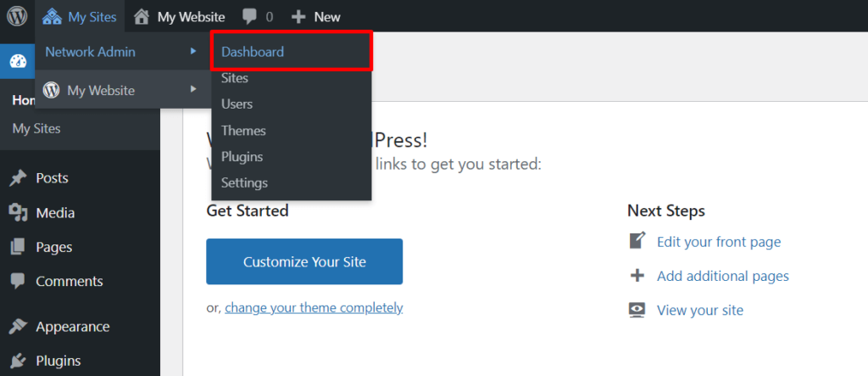Expand the My Website submenu arrow
The height and width of the screenshot is (376, 868).
(193, 89)
